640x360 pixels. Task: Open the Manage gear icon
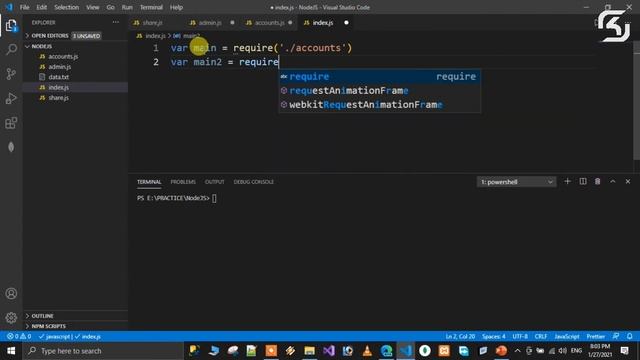(11, 318)
